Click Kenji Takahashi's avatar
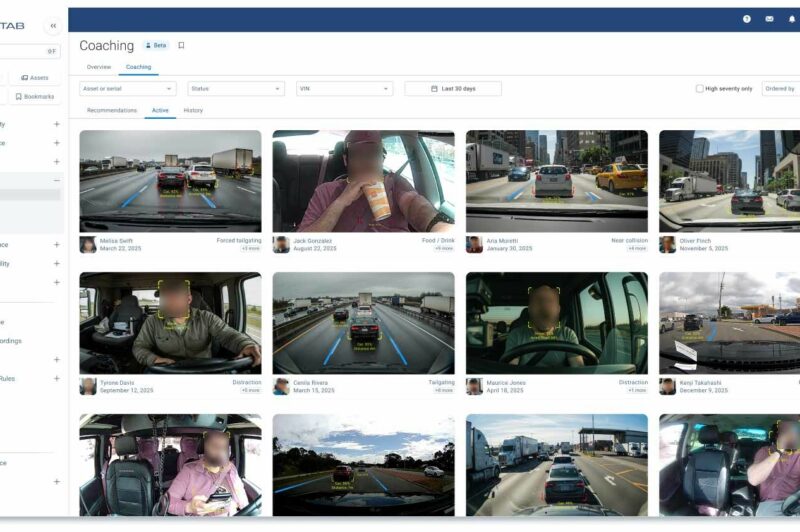The image size is (800, 532). [667, 387]
